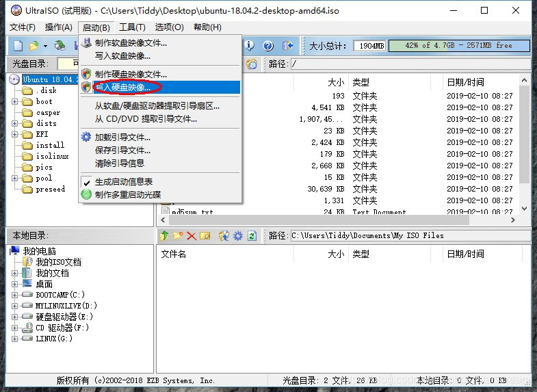
Task: Choose 从软盘/硬盘驱动器提取引导扇区... entry
Action: 160,106
